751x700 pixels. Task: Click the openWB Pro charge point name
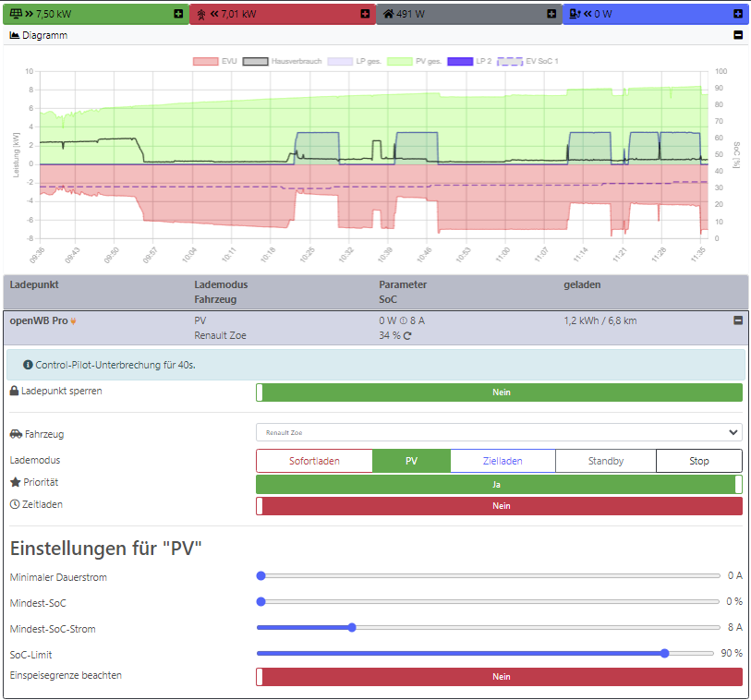(x=39, y=320)
